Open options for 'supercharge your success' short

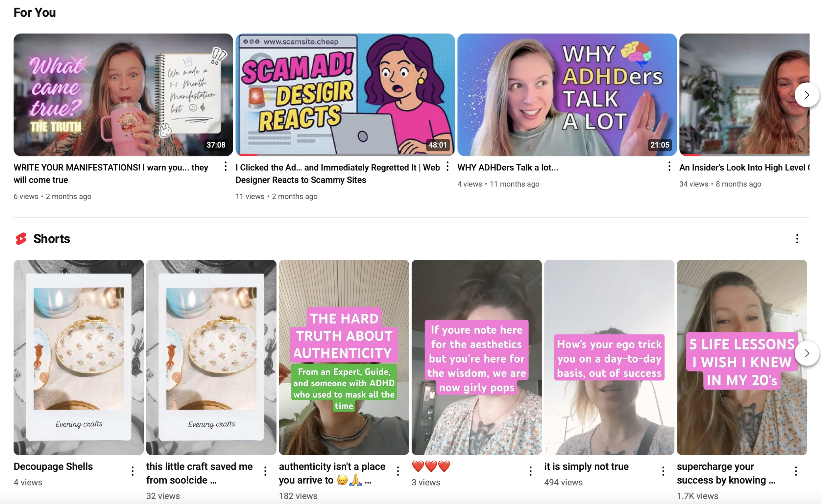[796, 471]
